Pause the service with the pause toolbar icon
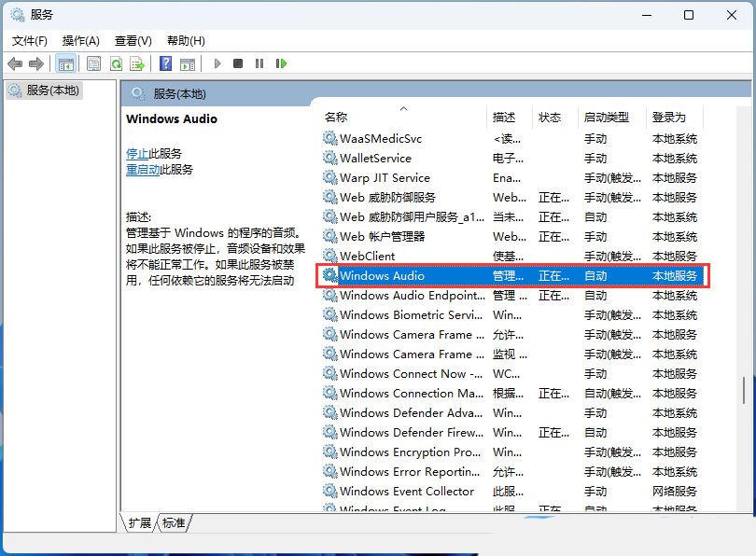The width and height of the screenshot is (756, 556). click(x=259, y=63)
